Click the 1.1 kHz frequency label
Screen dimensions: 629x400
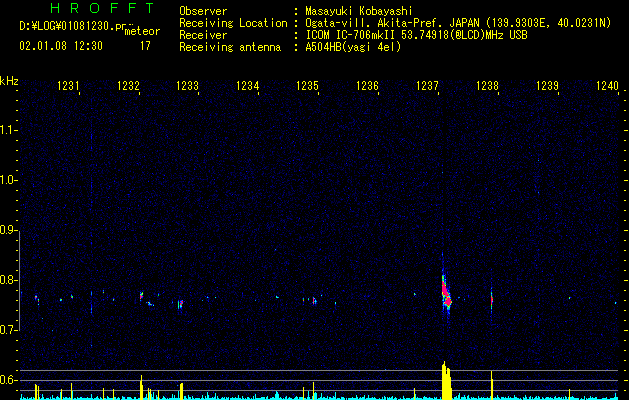pos(8,130)
